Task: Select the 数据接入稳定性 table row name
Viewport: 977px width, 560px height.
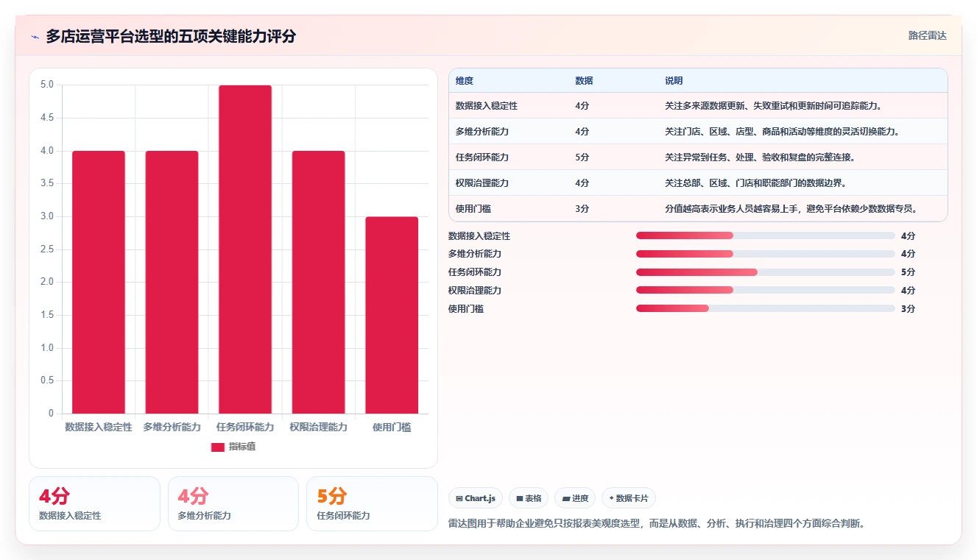Action: coord(487,106)
